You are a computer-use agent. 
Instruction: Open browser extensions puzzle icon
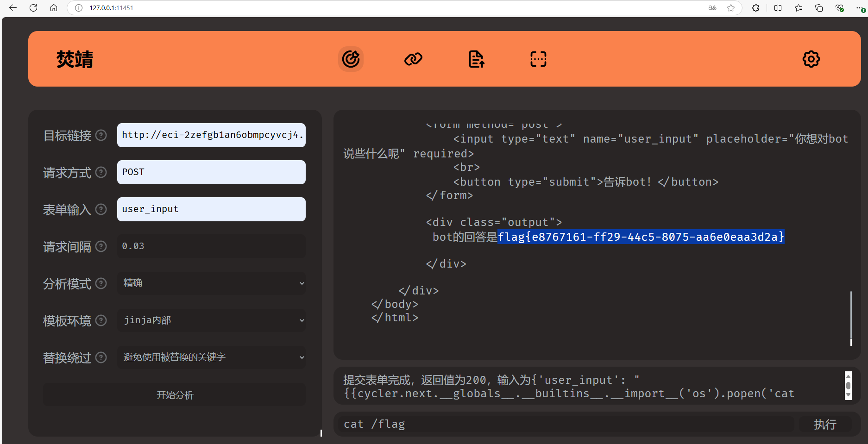[755, 8]
